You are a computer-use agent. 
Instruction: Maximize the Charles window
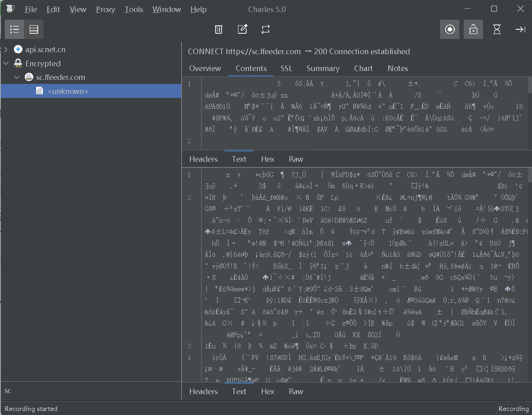coord(494,8)
